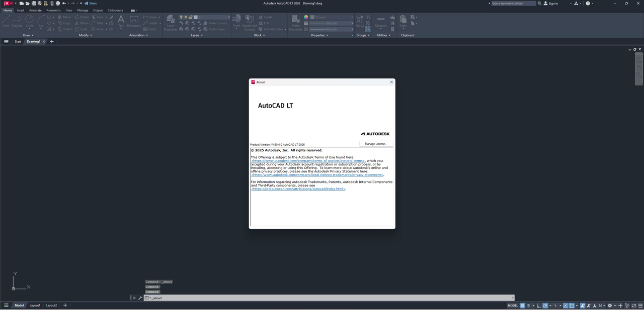Image resolution: width=644 pixels, height=310 pixels.
Task: Click the command line customize wrench icon
Action: pos(140,298)
